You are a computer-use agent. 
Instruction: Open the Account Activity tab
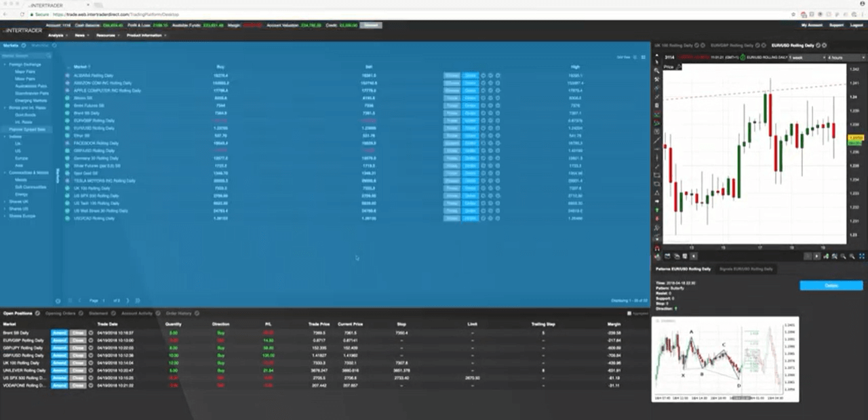coord(136,313)
